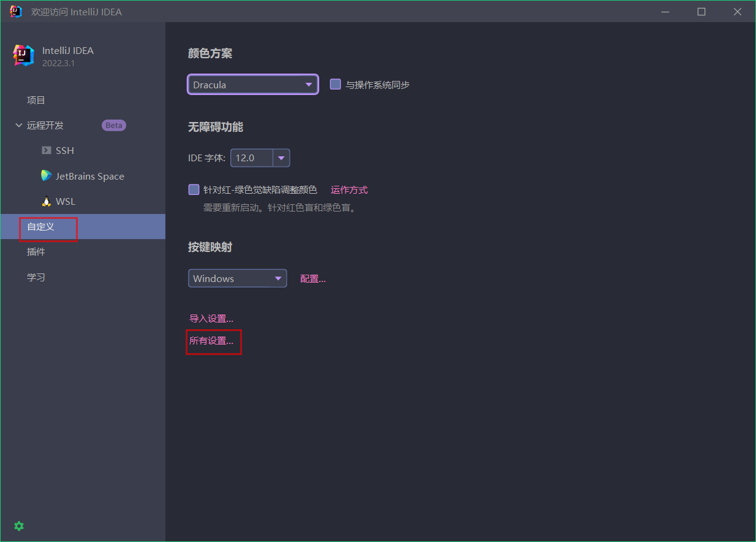Click the JetBrains Space icon

47,176
